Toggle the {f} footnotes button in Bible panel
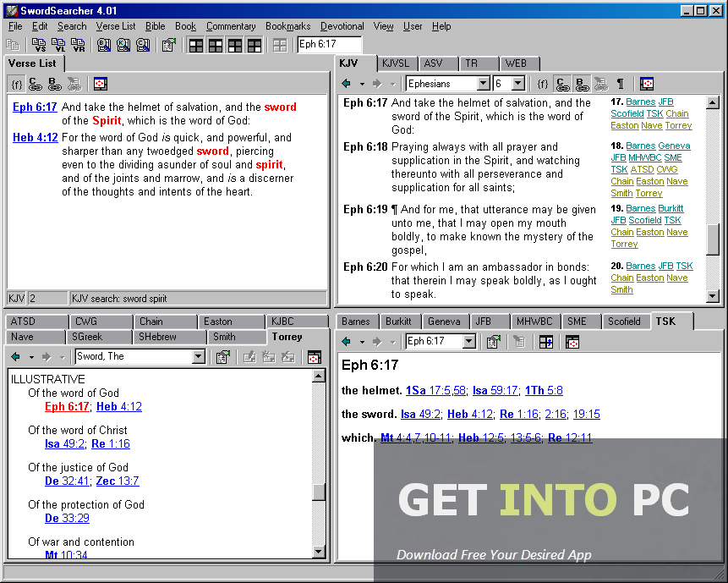 [542, 84]
